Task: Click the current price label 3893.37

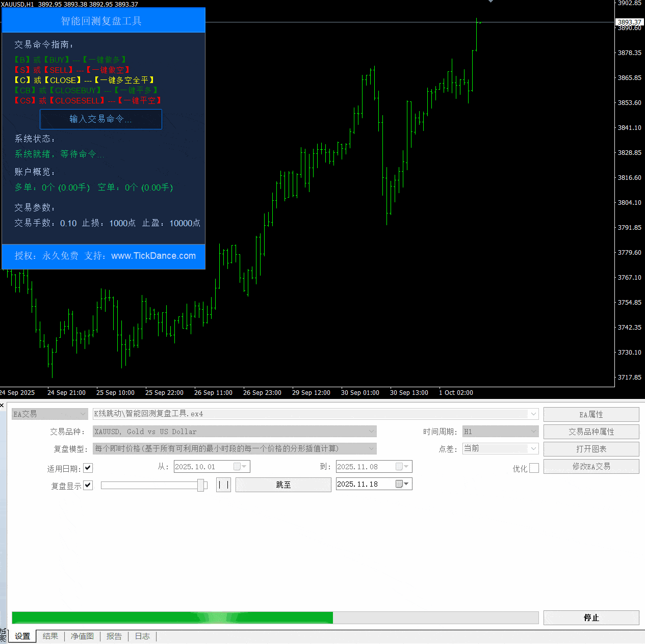Action: (629, 22)
